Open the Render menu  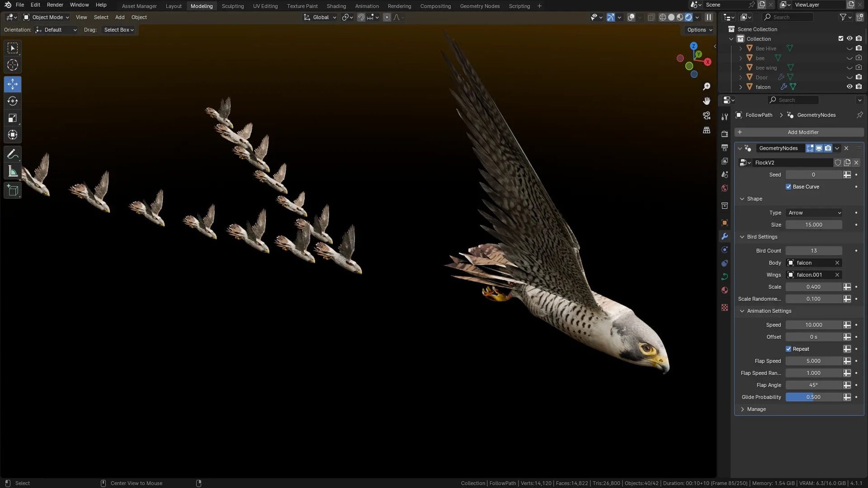pos(55,5)
